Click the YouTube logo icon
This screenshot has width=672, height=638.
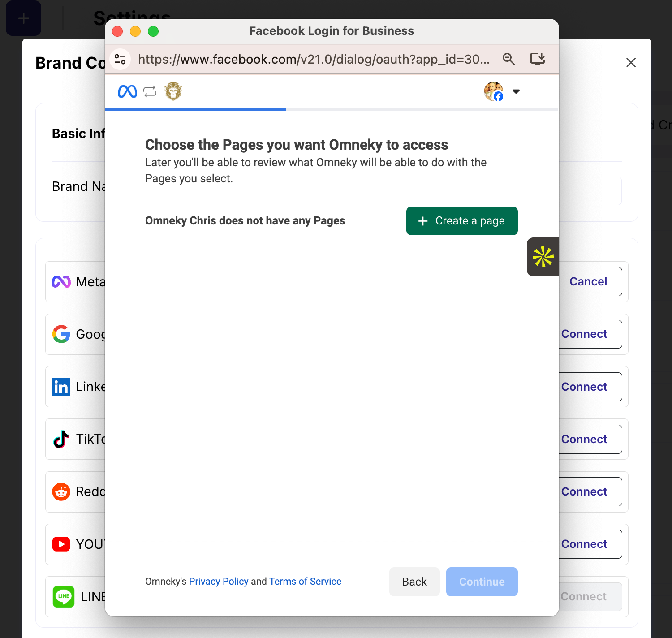pos(61,544)
